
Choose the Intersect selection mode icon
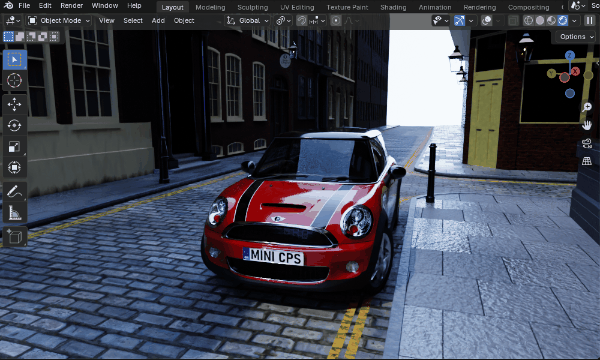coord(54,36)
